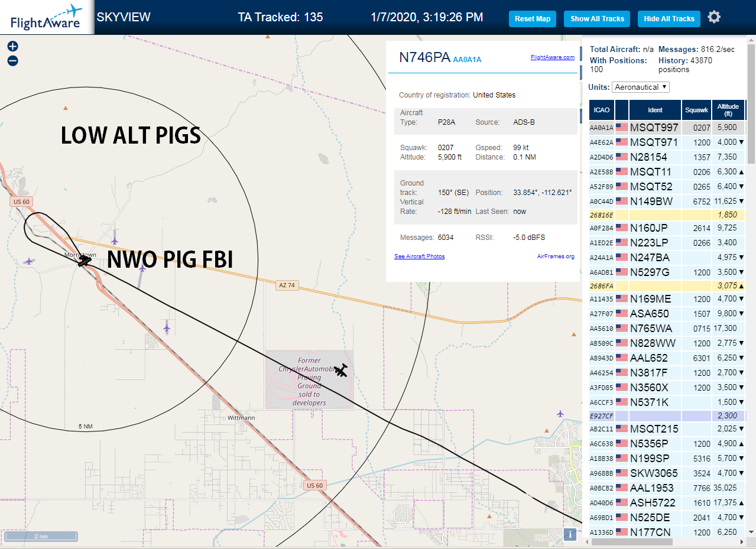Sort the table by Ident column header

[x=655, y=110]
